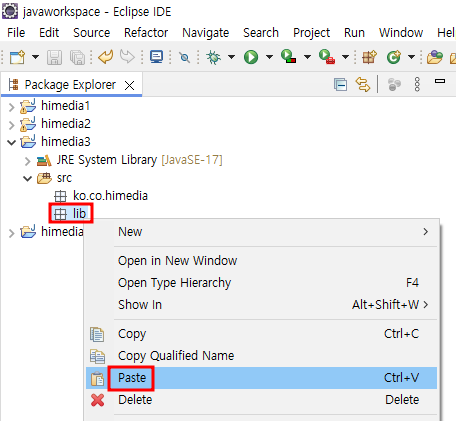Close the Package Explorer tab

129,86
